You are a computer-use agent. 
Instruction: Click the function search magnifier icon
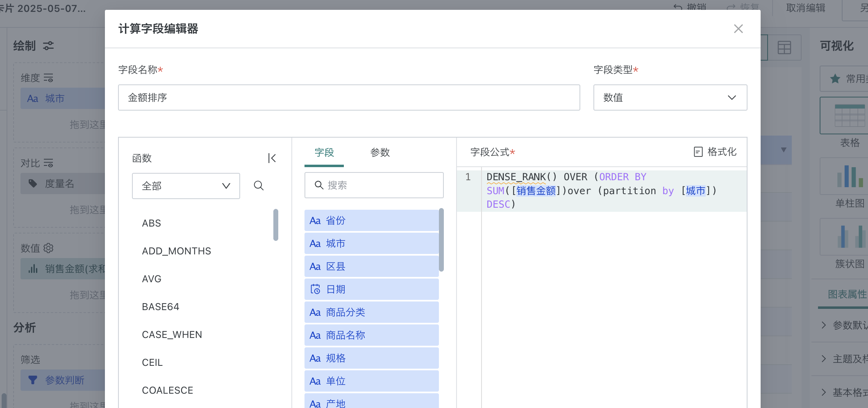point(259,186)
